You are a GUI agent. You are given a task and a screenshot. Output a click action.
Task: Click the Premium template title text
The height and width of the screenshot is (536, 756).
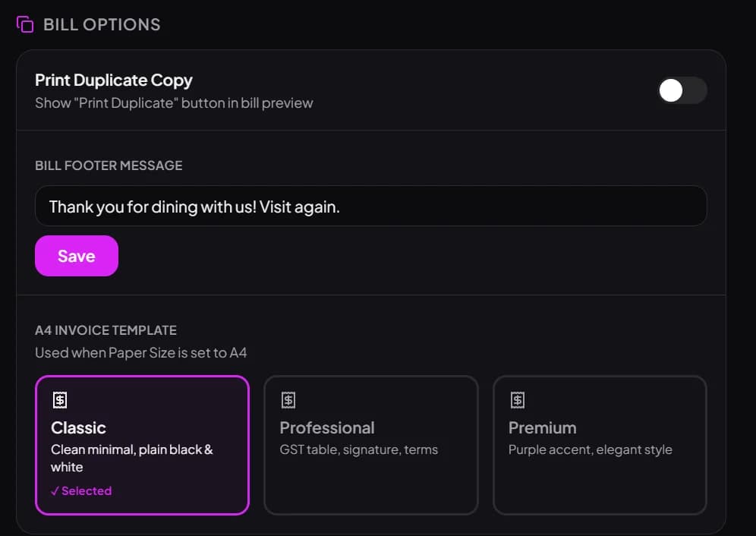pyautogui.click(x=543, y=428)
